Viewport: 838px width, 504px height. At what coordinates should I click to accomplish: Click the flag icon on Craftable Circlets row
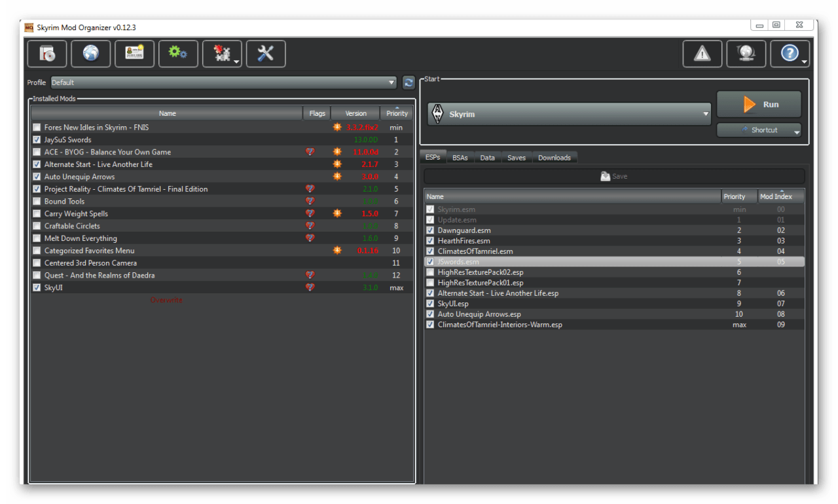[310, 226]
